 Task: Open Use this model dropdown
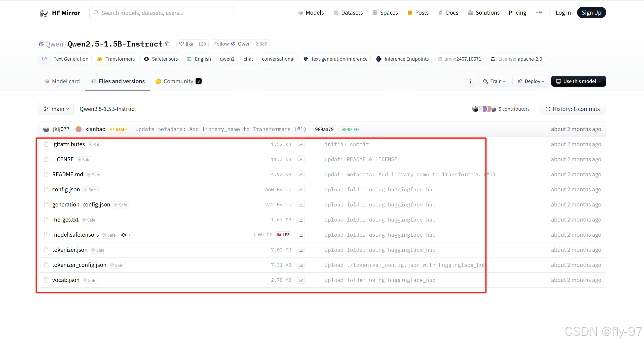click(x=578, y=81)
